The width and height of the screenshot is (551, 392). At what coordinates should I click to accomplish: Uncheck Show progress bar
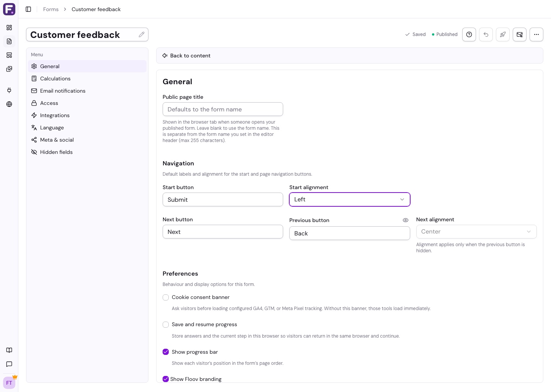166,352
